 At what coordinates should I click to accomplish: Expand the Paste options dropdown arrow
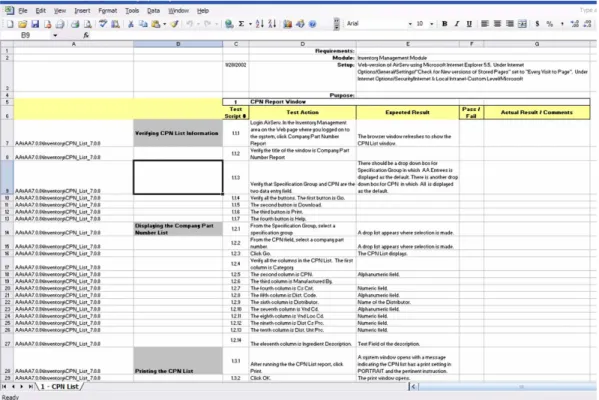click(x=165, y=24)
